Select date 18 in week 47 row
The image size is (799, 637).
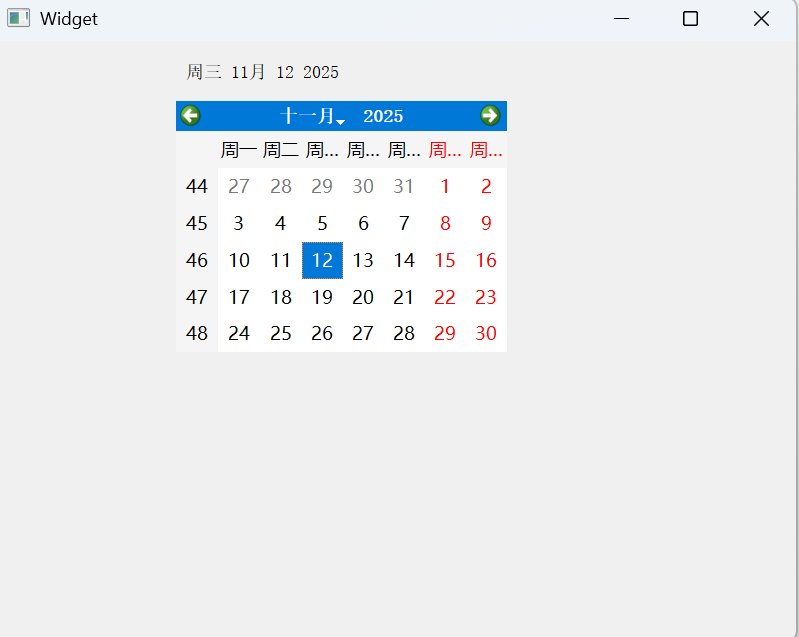(x=281, y=297)
